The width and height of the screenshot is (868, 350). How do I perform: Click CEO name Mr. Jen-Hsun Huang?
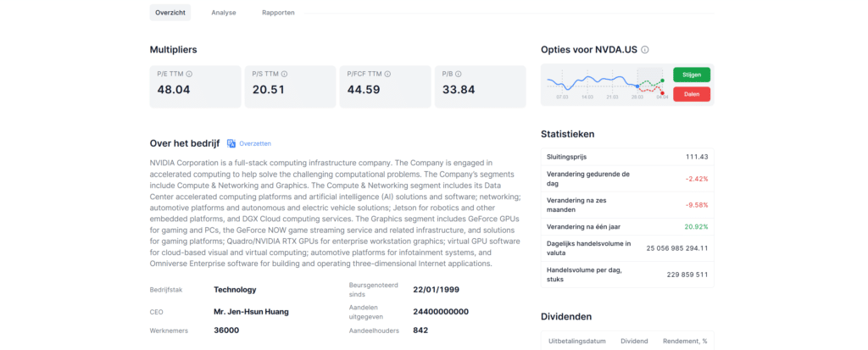(251, 312)
